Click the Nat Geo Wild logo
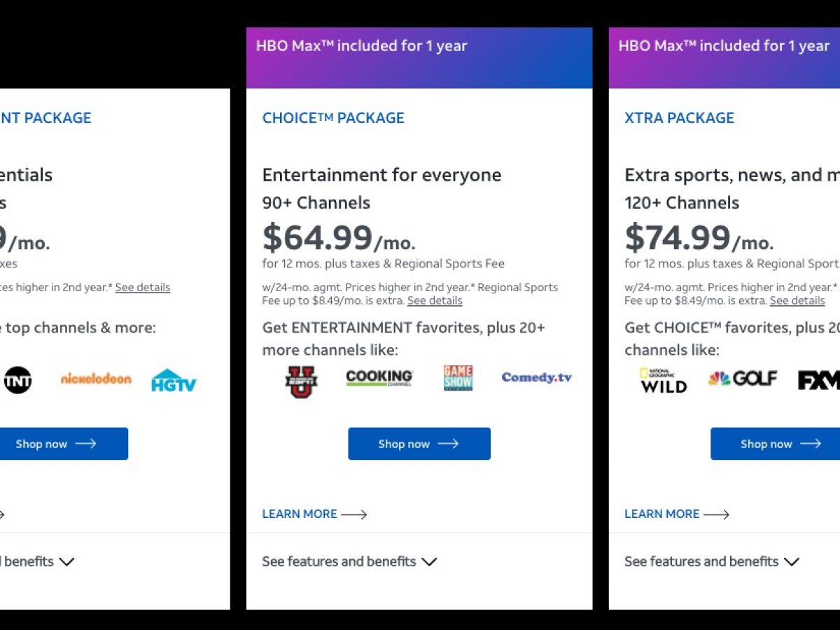This screenshot has width=840, height=630. [663, 380]
